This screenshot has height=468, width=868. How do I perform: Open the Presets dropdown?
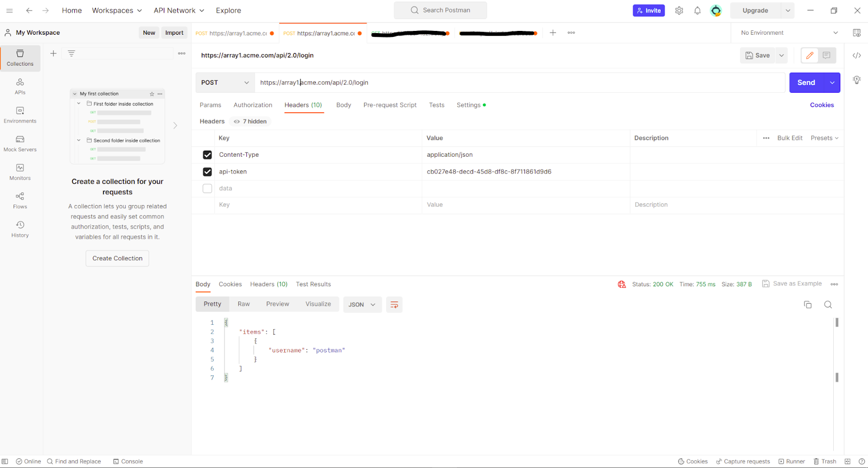825,138
